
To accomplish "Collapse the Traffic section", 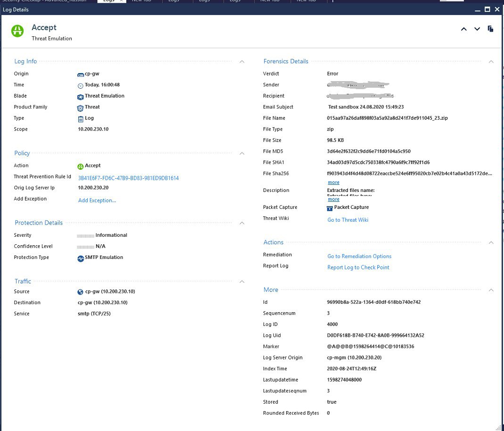I will pos(242,282).
